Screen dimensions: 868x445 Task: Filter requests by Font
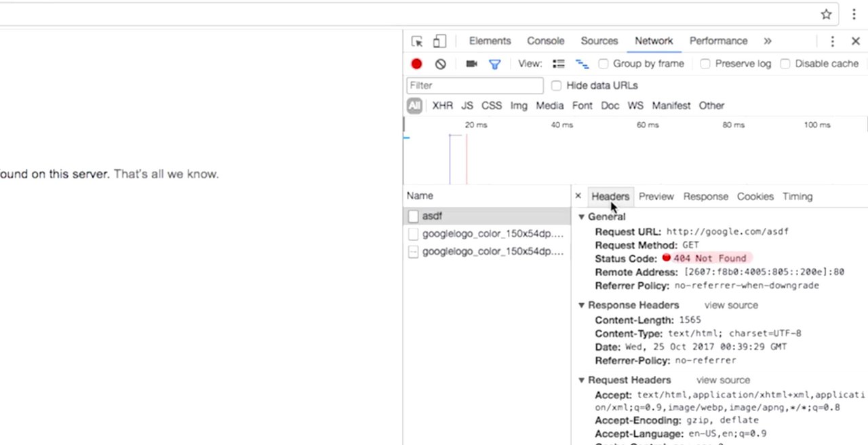[x=582, y=106]
